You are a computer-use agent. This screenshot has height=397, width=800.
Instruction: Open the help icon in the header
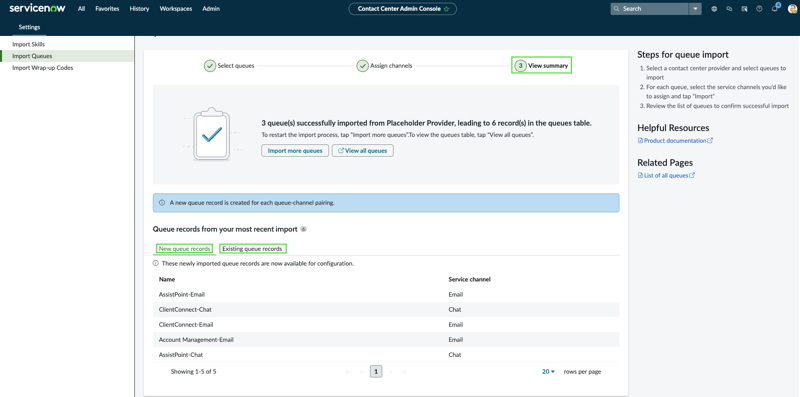coord(759,9)
